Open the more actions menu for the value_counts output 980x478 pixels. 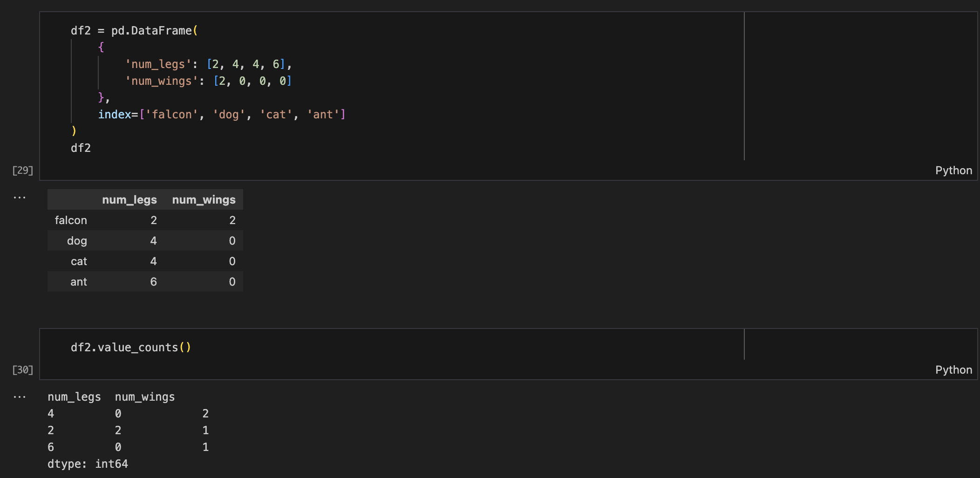click(x=20, y=397)
